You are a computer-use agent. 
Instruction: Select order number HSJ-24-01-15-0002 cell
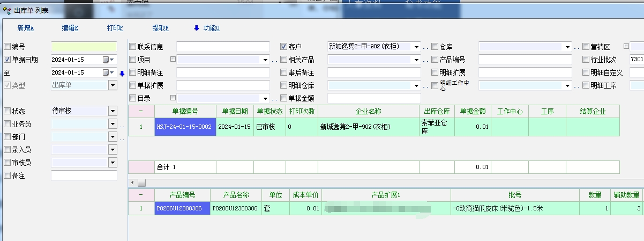(185, 127)
